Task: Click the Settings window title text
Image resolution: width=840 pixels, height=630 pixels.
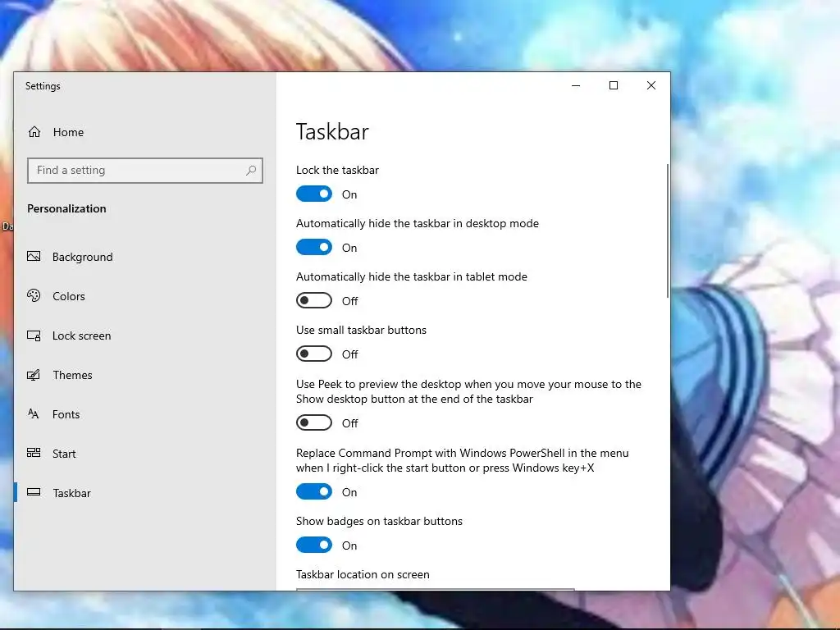Action: click(43, 86)
